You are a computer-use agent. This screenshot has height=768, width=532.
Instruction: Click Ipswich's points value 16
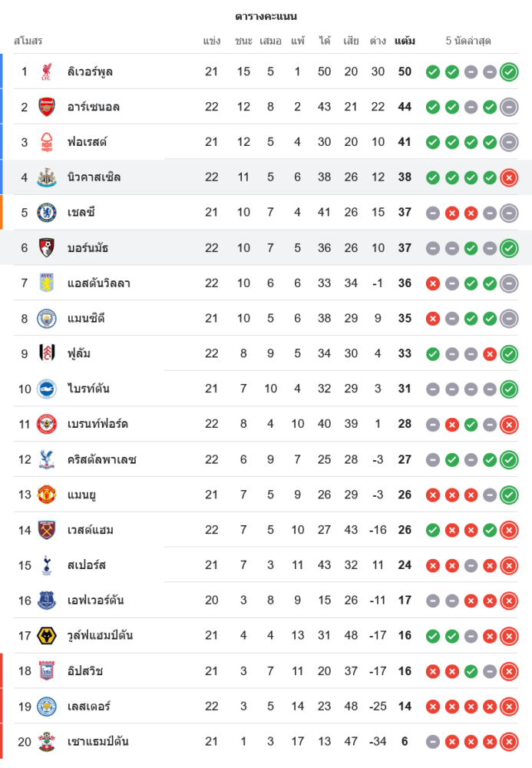(405, 671)
